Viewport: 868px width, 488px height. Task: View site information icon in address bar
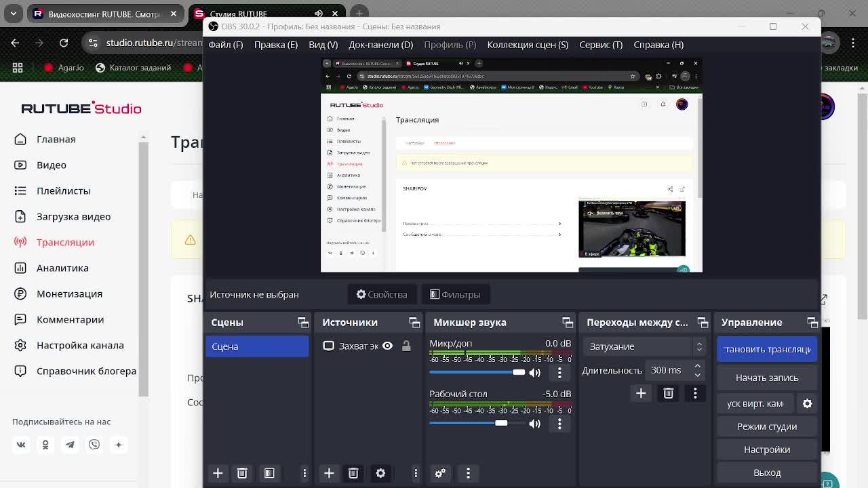pos(93,43)
